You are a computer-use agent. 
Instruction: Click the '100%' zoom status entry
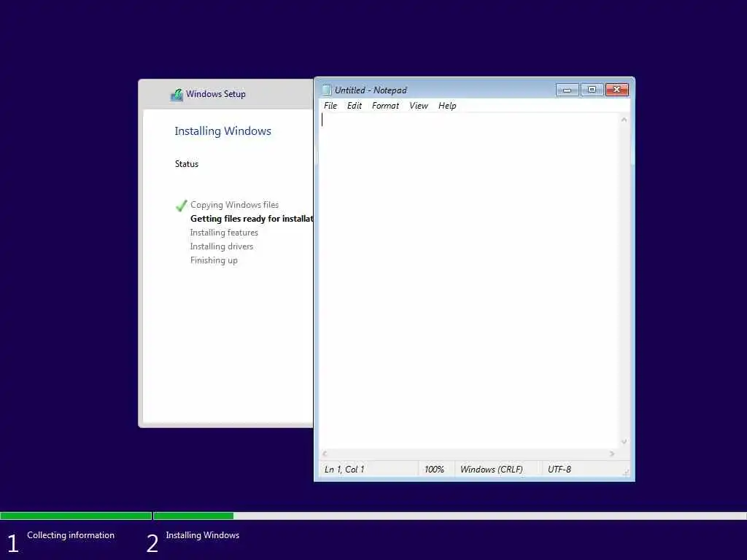pyautogui.click(x=434, y=470)
